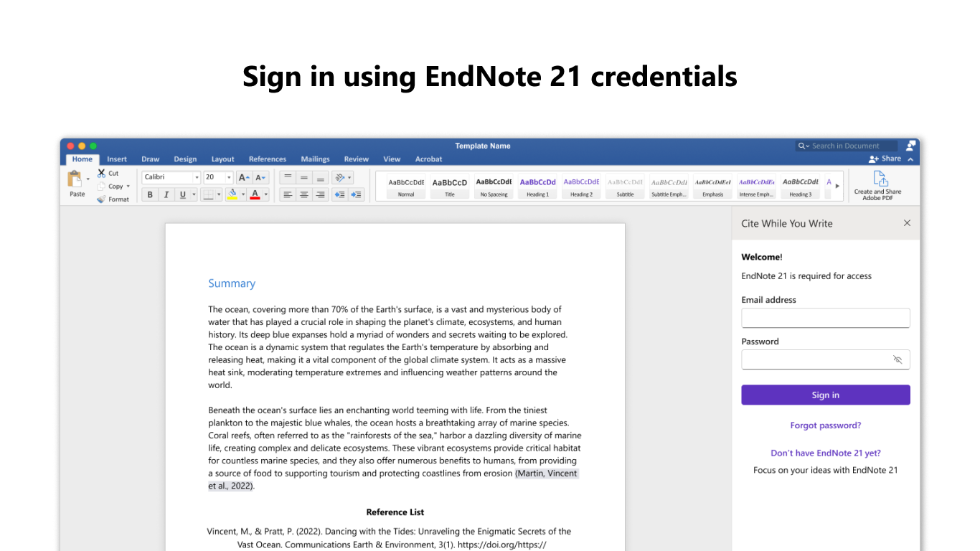Click the Share button
980x551 pixels.
tap(885, 159)
